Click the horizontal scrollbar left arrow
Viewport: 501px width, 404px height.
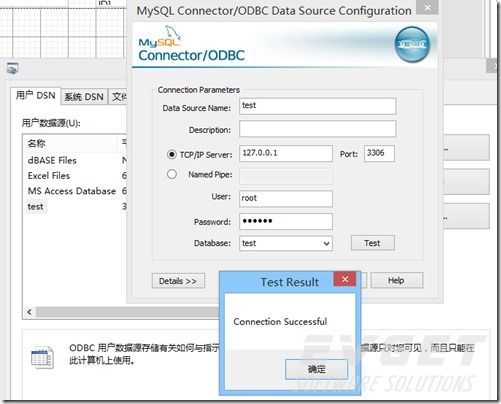coord(30,312)
